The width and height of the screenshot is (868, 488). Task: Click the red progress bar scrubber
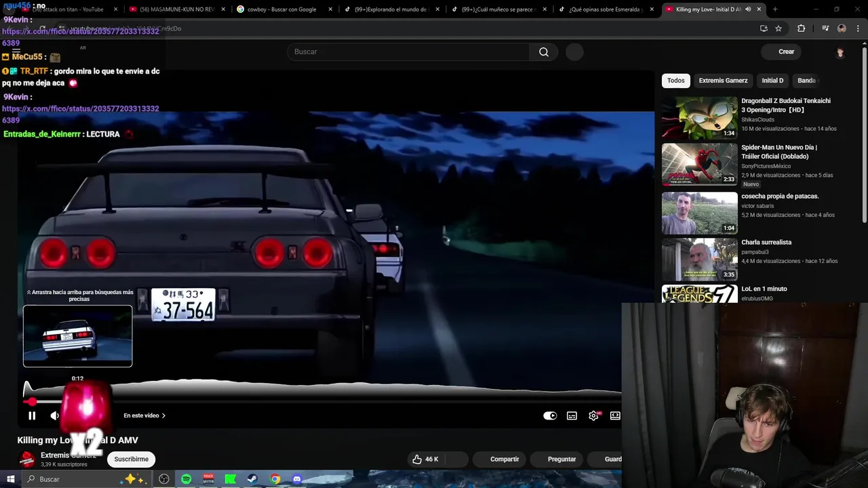click(32, 401)
